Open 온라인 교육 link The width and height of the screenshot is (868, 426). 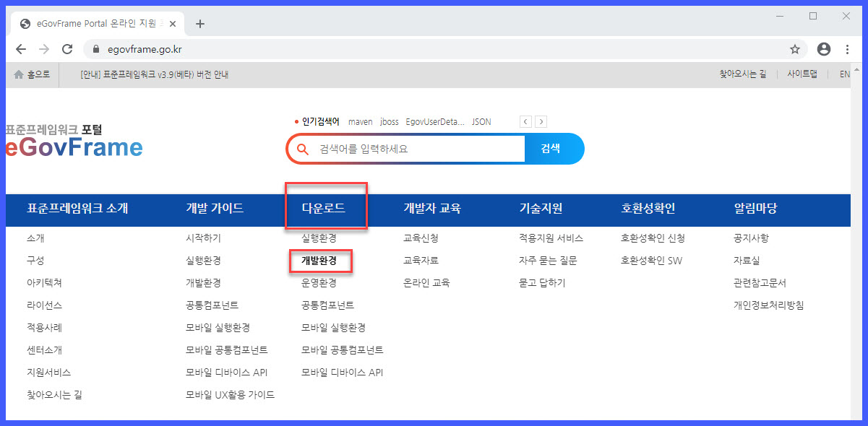(426, 283)
